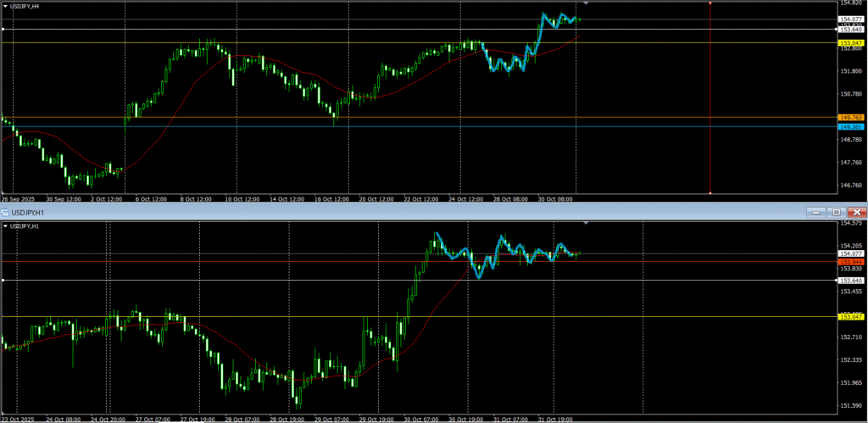Select blue 149.361 price label on H4 chart

point(849,126)
